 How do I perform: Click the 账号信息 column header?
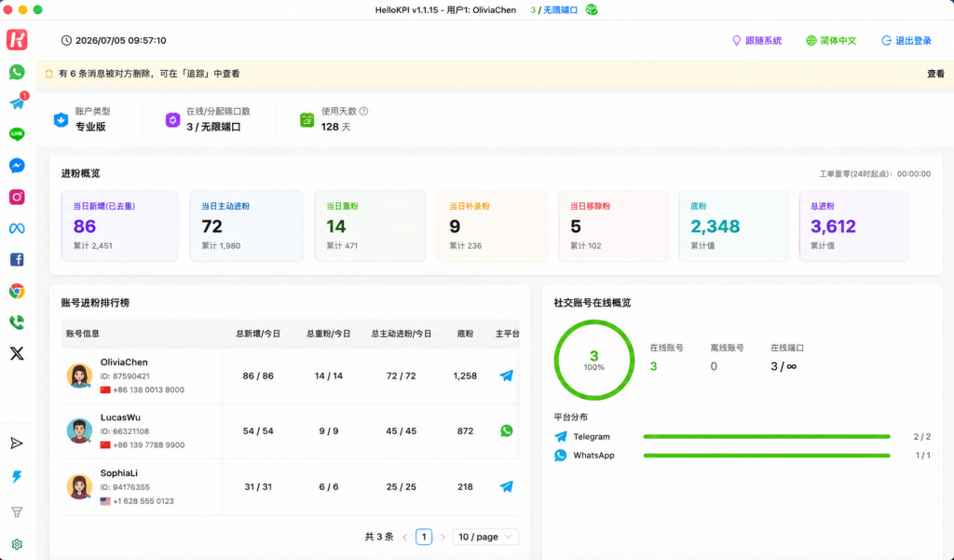pyautogui.click(x=83, y=334)
